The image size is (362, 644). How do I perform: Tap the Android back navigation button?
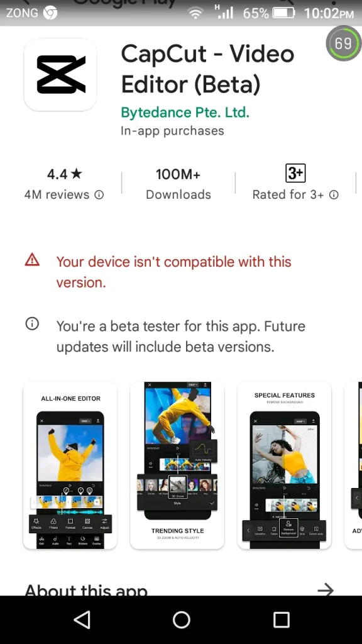(x=82, y=619)
